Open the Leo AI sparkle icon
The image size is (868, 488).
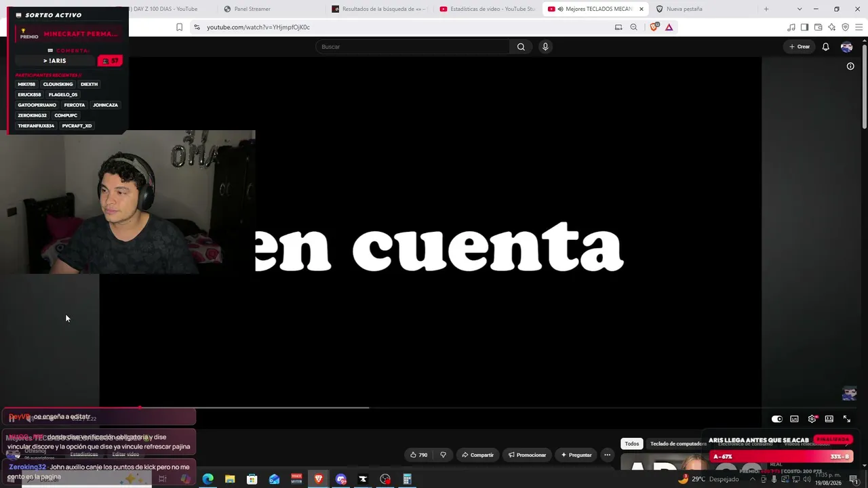831,27
